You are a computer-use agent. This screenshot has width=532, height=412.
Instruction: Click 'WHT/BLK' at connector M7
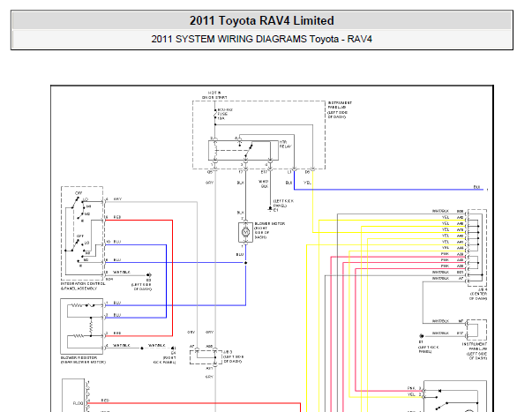[x=440, y=321]
